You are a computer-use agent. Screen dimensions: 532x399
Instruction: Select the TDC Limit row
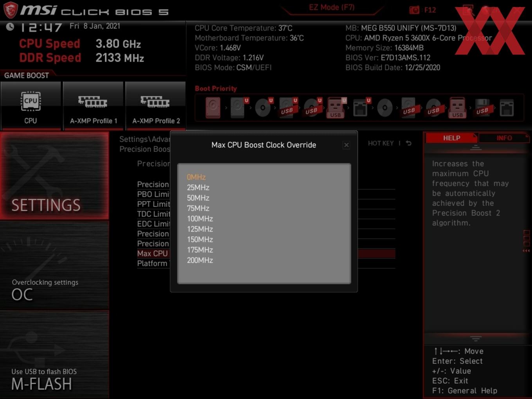(x=153, y=214)
